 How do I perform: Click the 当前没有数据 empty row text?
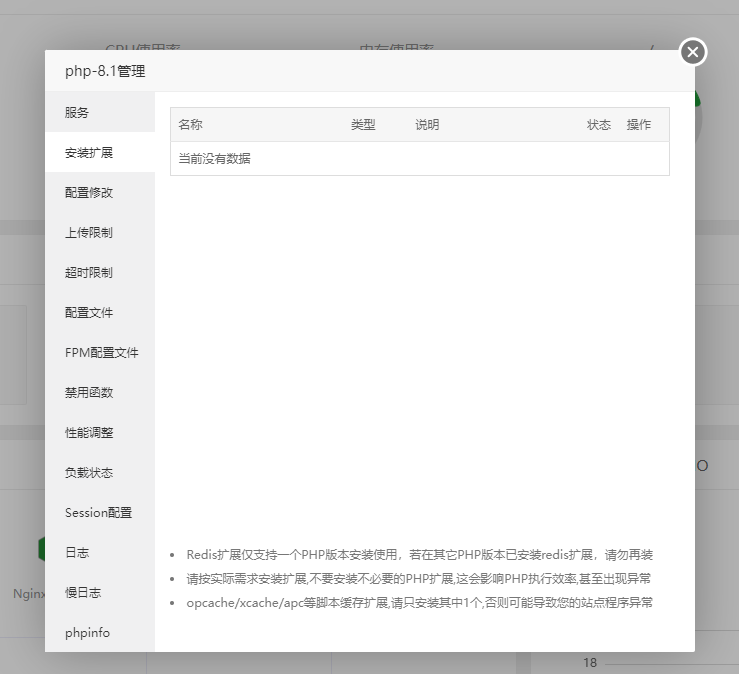point(214,159)
